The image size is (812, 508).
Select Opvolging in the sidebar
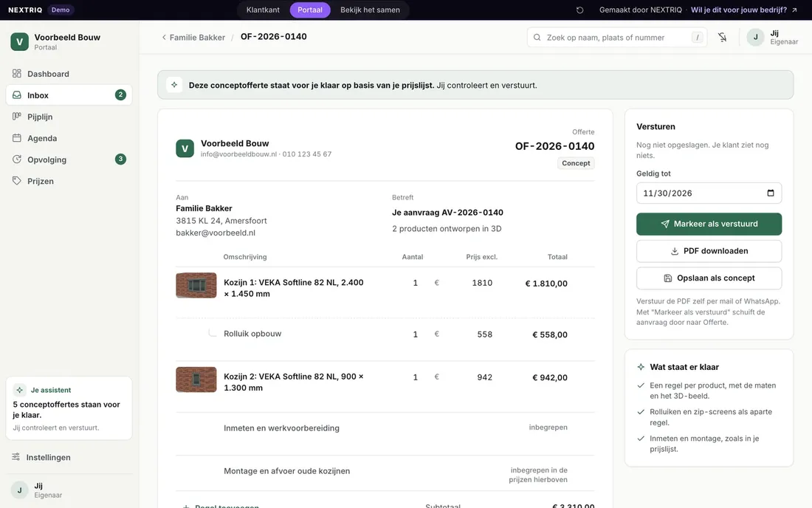coord(69,159)
